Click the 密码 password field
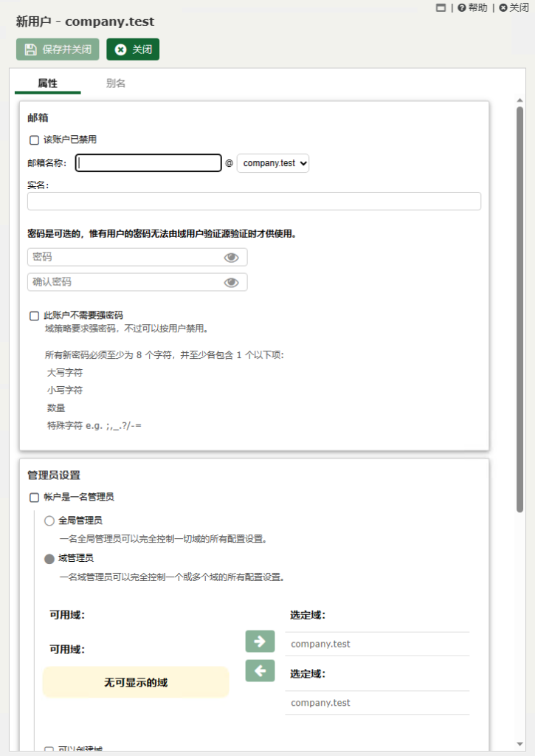 point(125,257)
